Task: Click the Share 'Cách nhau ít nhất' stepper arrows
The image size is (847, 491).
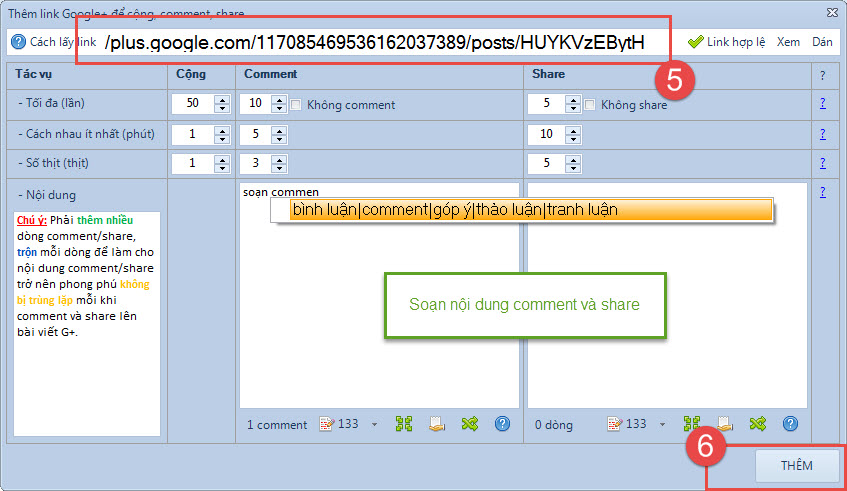Action: click(573, 134)
